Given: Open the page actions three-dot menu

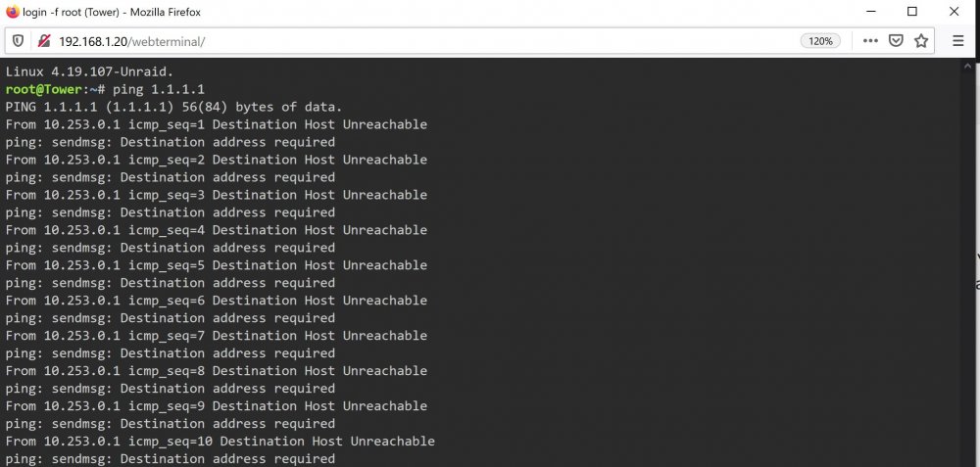Looking at the screenshot, I should click(x=870, y=41).
